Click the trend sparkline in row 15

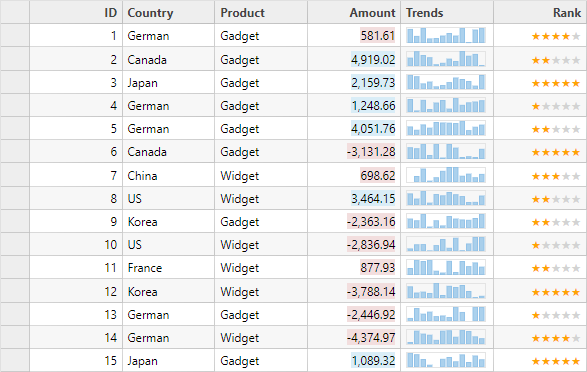pyautogui.click(x=446, y=360)
